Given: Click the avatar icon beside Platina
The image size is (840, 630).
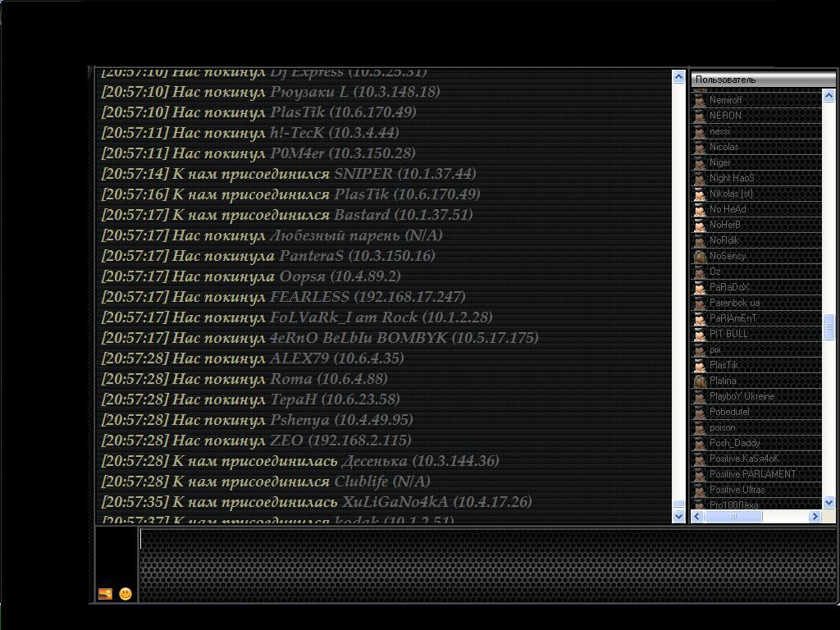Looking at the screenshot, I should (700, 381).
